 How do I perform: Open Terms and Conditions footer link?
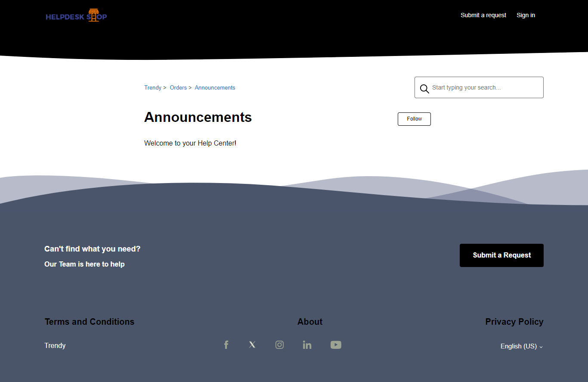[90, 322]
